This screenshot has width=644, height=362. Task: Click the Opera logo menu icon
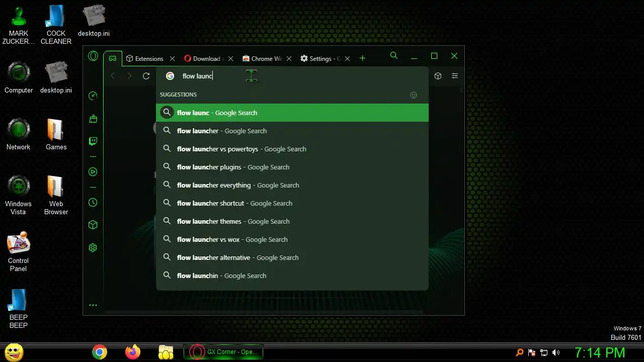click(x=93, y=56)
